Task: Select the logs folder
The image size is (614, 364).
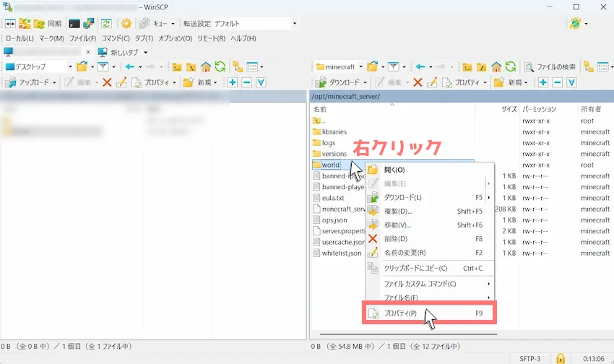Action: (324, 143)
